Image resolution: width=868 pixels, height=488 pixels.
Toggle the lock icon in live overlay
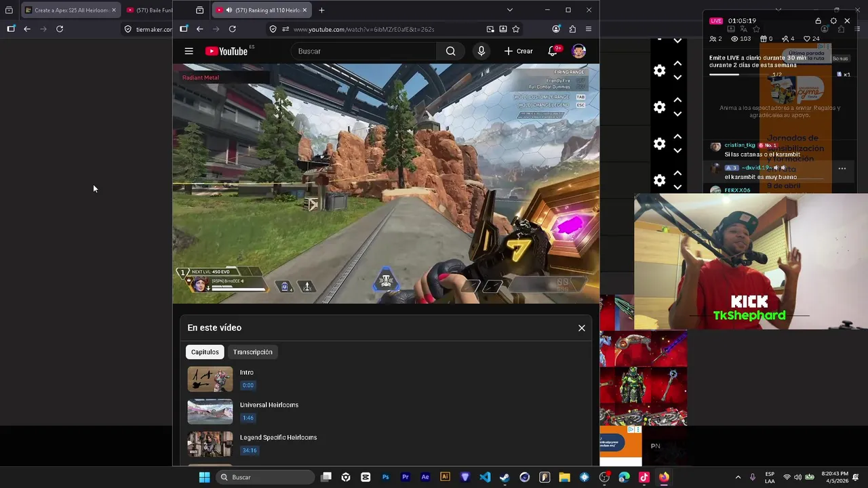[818, 21]
